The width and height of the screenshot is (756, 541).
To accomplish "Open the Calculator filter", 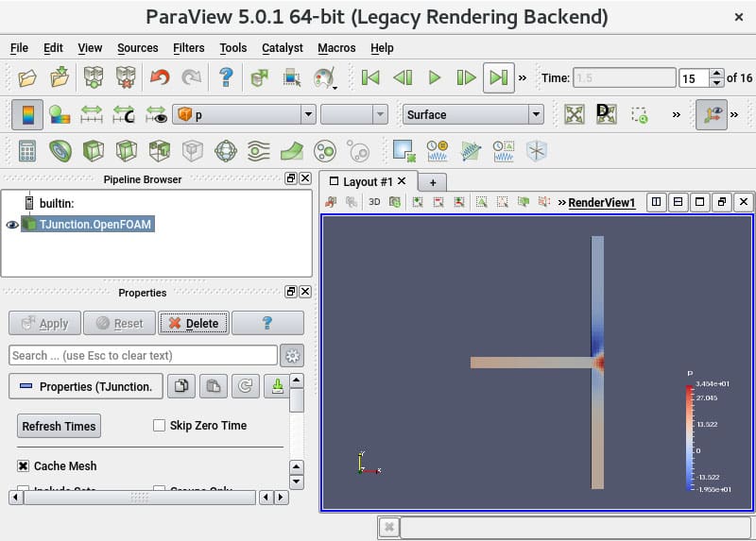I will click(27, 151).
